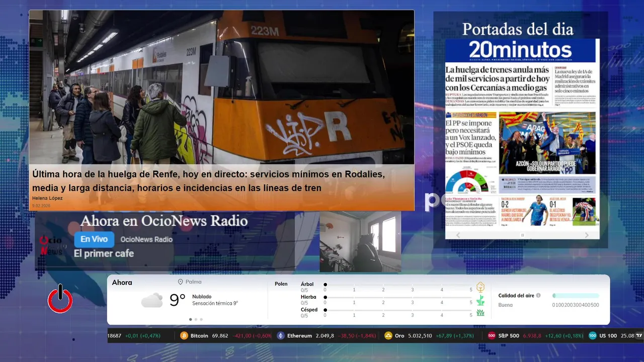This screenshot has width=644, height=362.
Task: Click Oro price '5.032,510'
Action: point(420,336)
